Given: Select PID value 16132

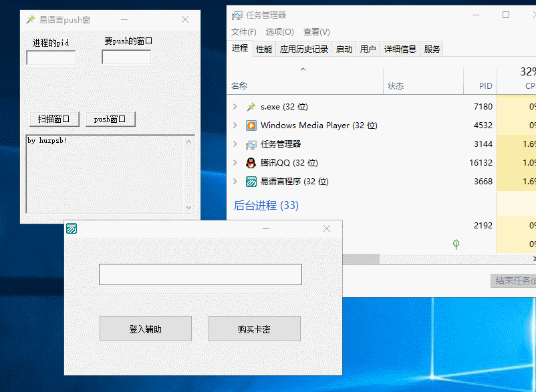Looking at the screenshot, I should click(x=481, y=163).
